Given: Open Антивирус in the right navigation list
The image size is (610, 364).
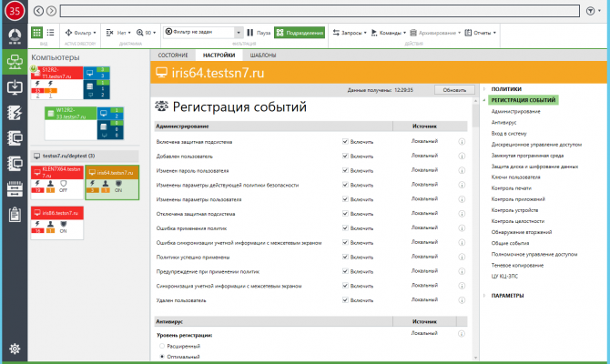Looking at the screenshot, I should point(503,122).
